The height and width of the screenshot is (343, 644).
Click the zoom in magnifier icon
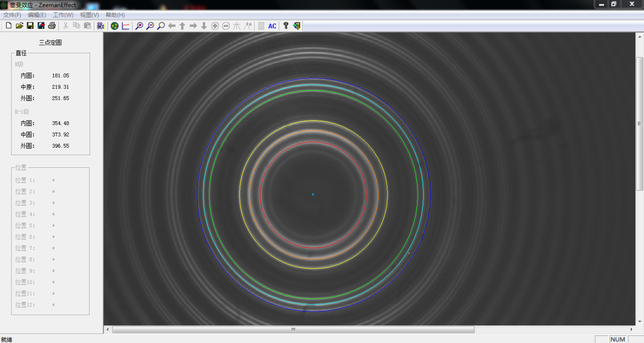pyautogui.click(x=140, y=26)
